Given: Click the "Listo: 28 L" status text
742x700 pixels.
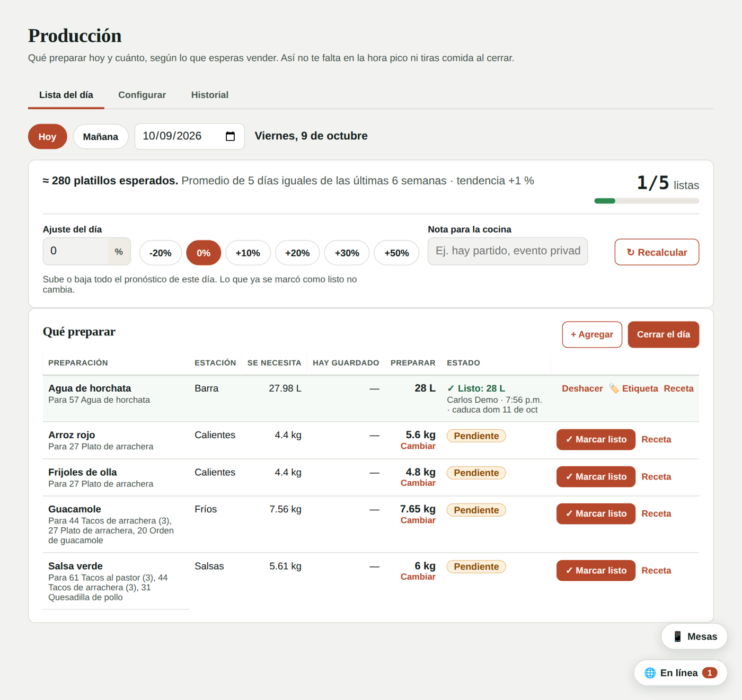Looking at the screenshot, I should tap(476, 388).
